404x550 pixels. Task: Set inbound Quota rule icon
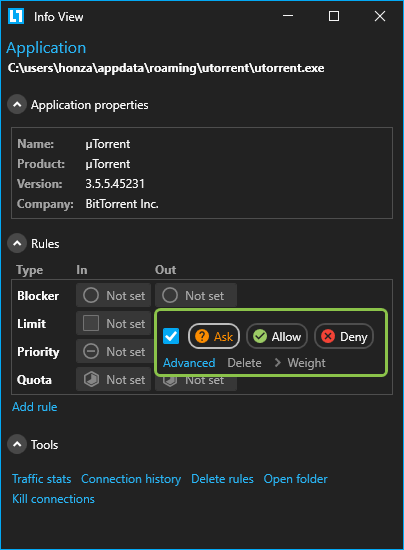91,379
